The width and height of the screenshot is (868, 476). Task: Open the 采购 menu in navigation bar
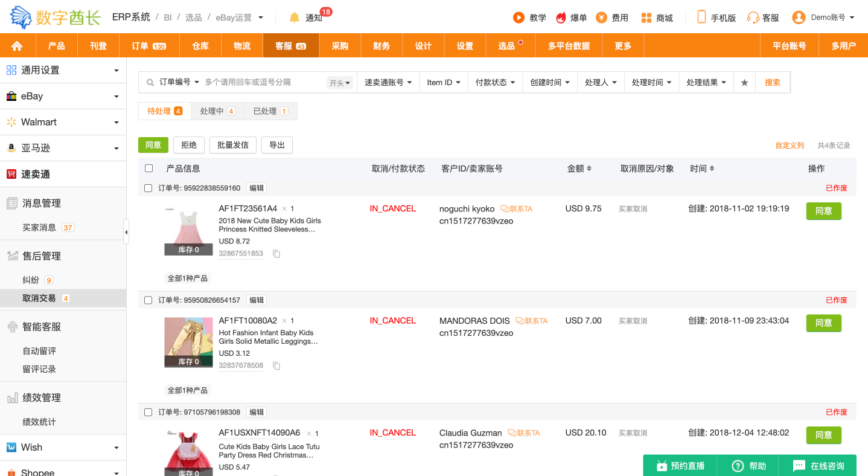click(x=340, y=46)
